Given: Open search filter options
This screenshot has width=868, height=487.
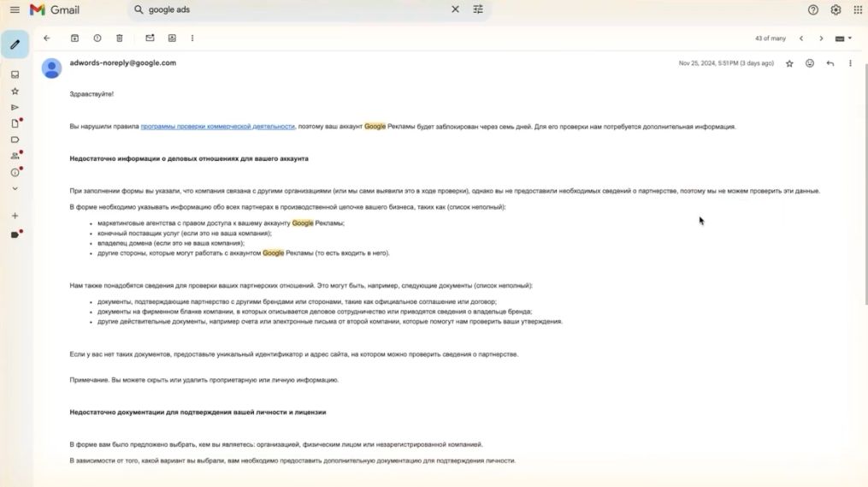Looking at the screenshot, I should (x=478, y=9).
